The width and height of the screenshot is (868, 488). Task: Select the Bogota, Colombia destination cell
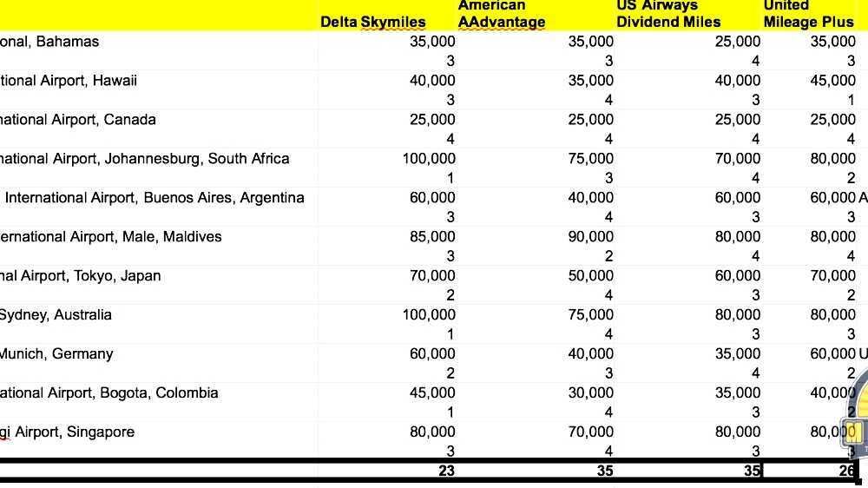click(109, 393)
